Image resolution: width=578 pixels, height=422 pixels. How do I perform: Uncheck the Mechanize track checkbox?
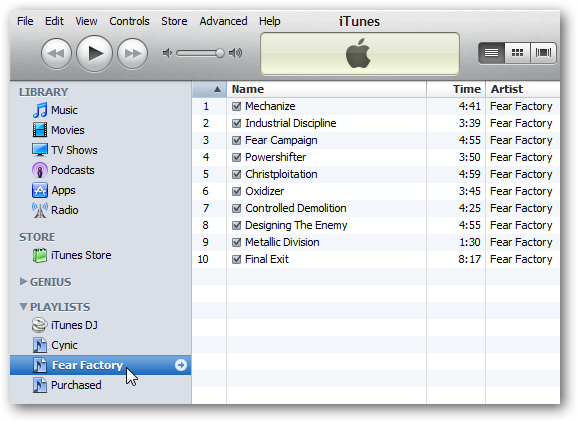[237, 107]
